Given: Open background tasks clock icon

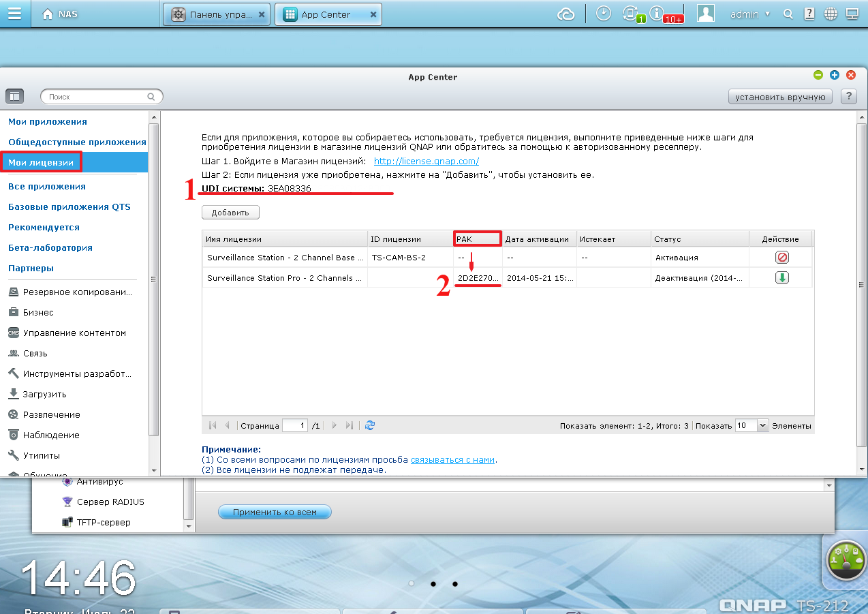Looking at the screenshot, I should pos(603,14).
